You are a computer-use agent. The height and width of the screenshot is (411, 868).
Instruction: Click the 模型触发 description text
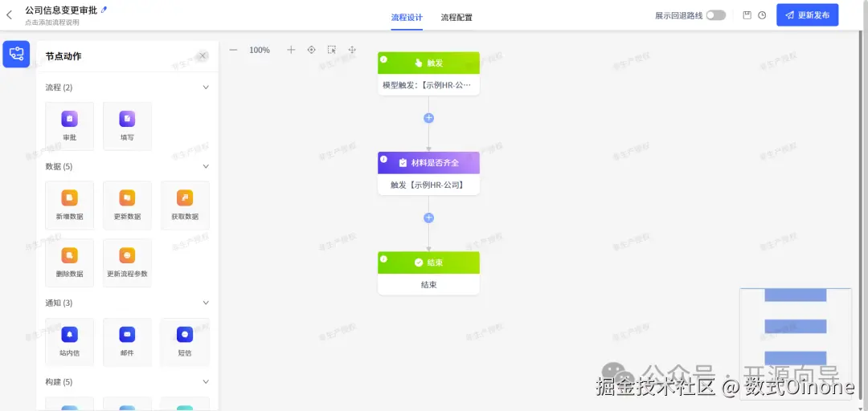(428, 85)
